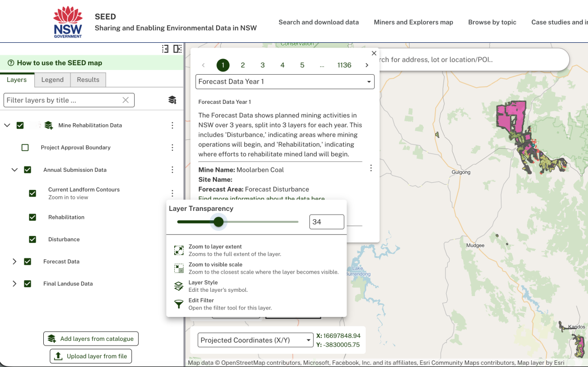Open the Mine Name record options menu
This screenshot has width=588, height=367.
pyautogui.click(x=371, y=168)
